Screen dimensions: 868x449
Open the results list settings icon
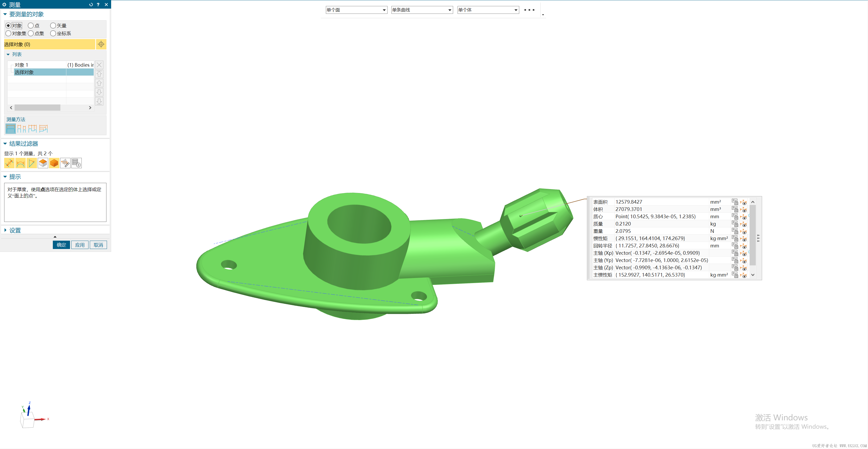(x=77, y=163)
